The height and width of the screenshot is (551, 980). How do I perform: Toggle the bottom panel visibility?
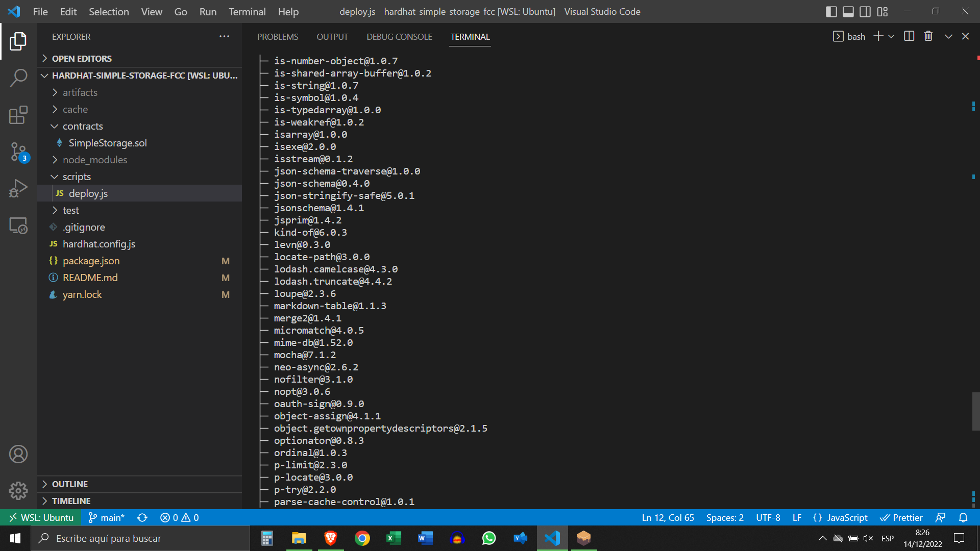(848, 11)
